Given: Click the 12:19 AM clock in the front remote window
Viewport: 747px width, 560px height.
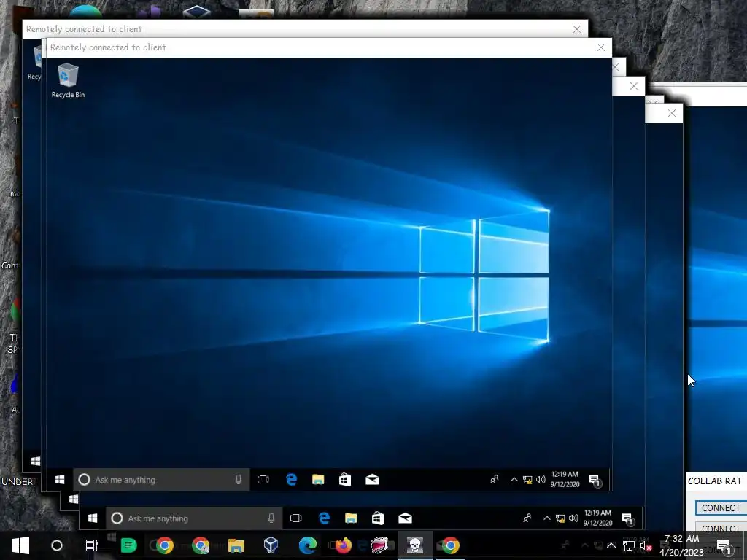Looking at the screenshot, I should tap(565, 479).
